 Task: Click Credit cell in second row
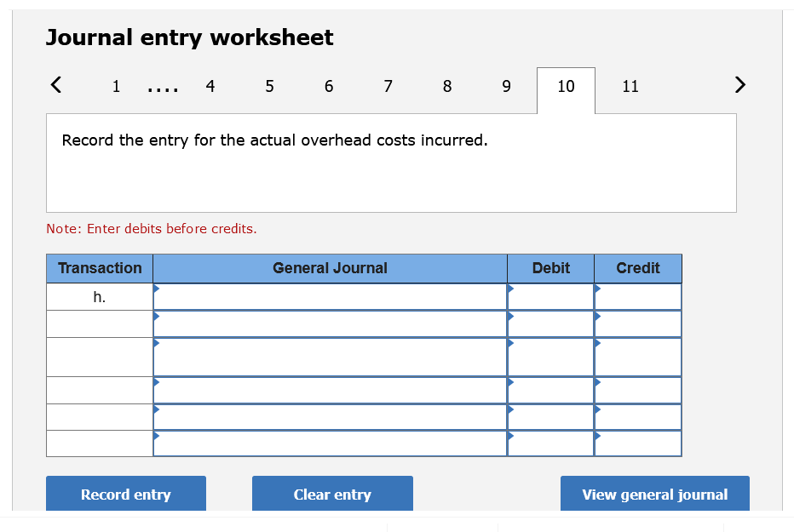coord(638,323)
